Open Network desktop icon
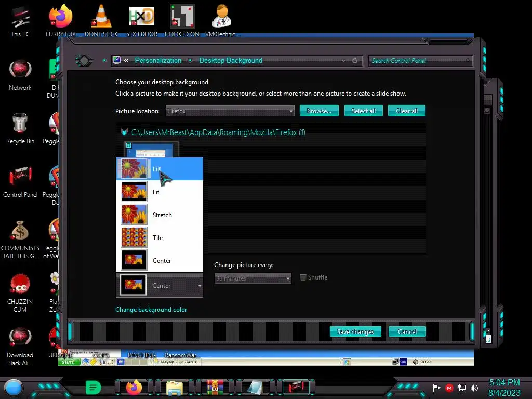532x399 pixels. [20, 75]
